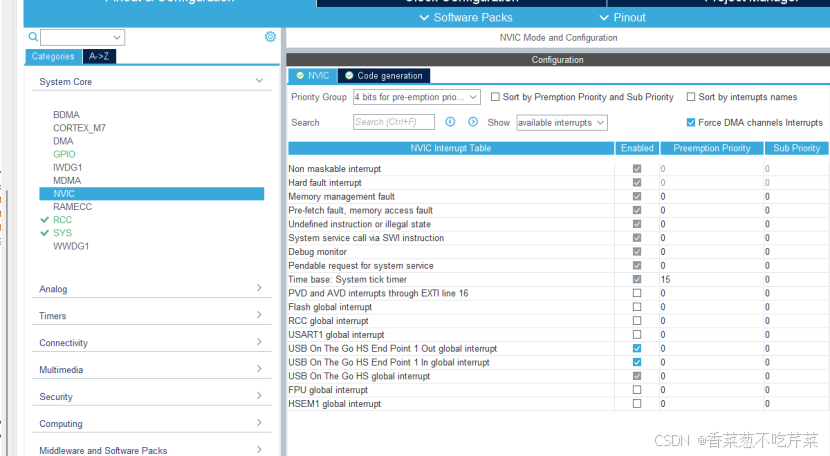The image size is (830, 456).
Task: Enable HSEM1 global interrupt checkbox
Action: click(637, 403)
